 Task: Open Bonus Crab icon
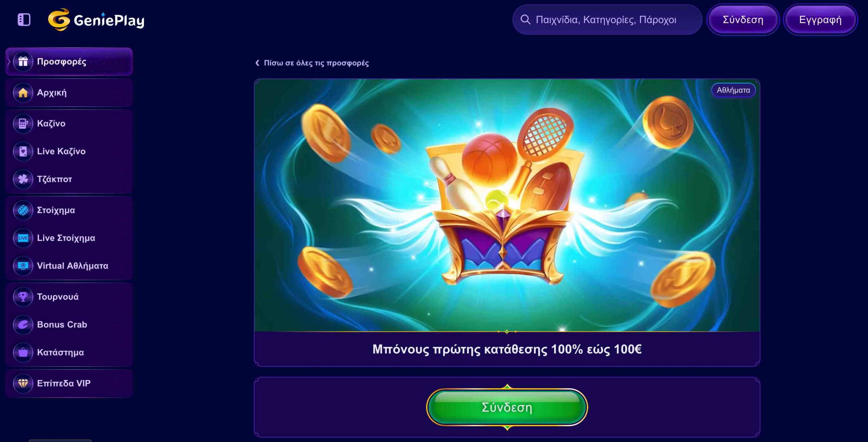point(23,325)
